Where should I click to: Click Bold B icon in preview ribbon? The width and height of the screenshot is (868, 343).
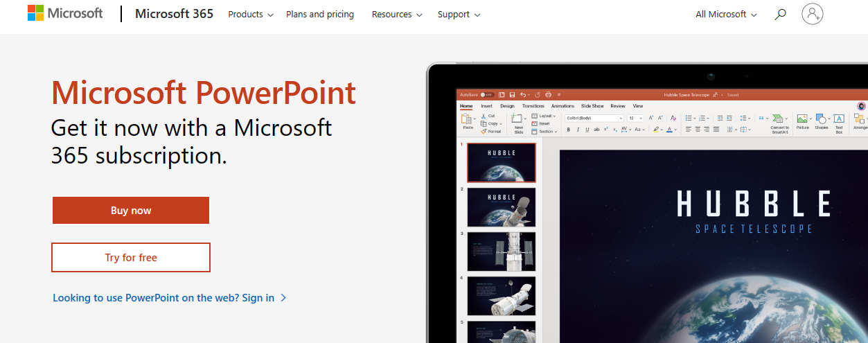click(569, 130)
